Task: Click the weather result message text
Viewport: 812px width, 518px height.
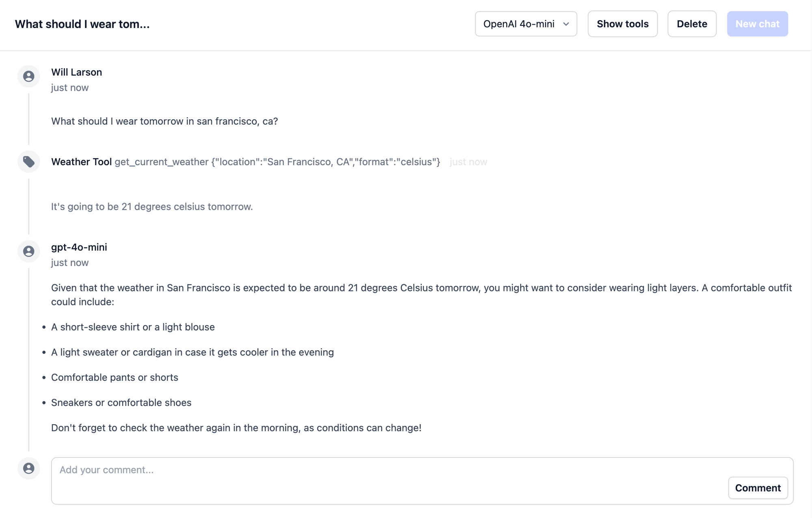Action: 151,206
